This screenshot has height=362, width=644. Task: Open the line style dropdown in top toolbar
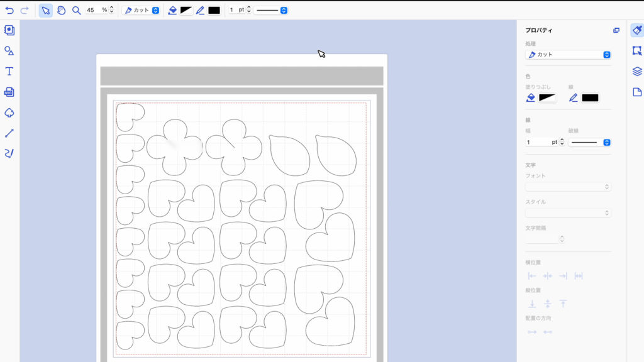point(271,10)
